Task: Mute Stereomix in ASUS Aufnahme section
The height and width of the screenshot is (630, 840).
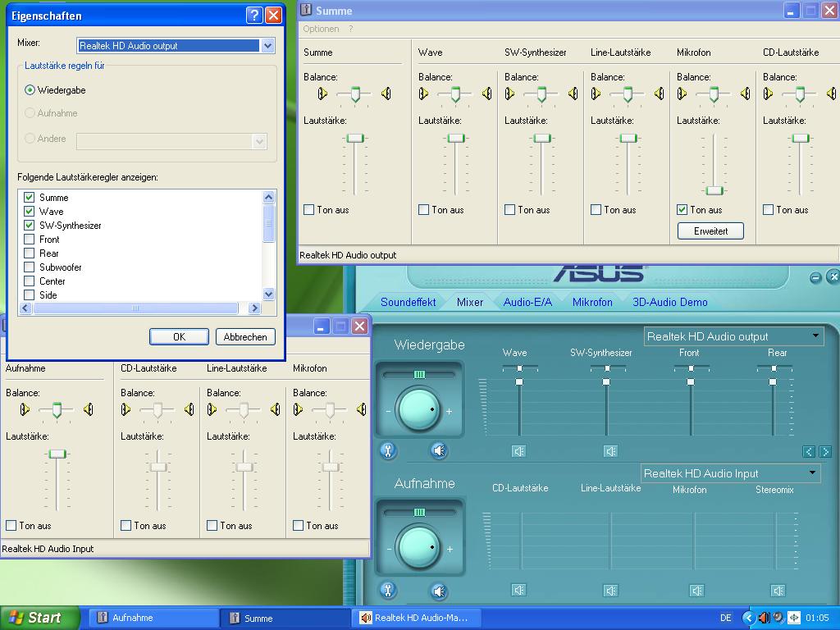Action: pos(778,590)
